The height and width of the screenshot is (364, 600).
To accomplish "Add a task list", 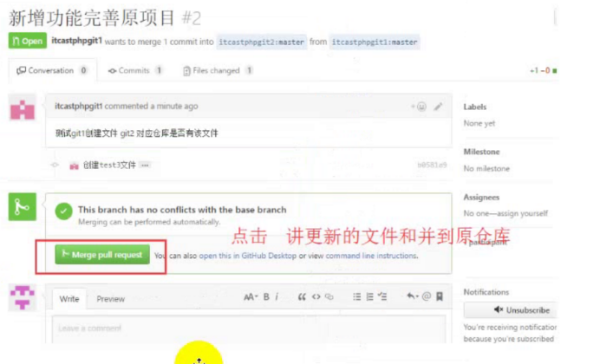I will 382,296.
